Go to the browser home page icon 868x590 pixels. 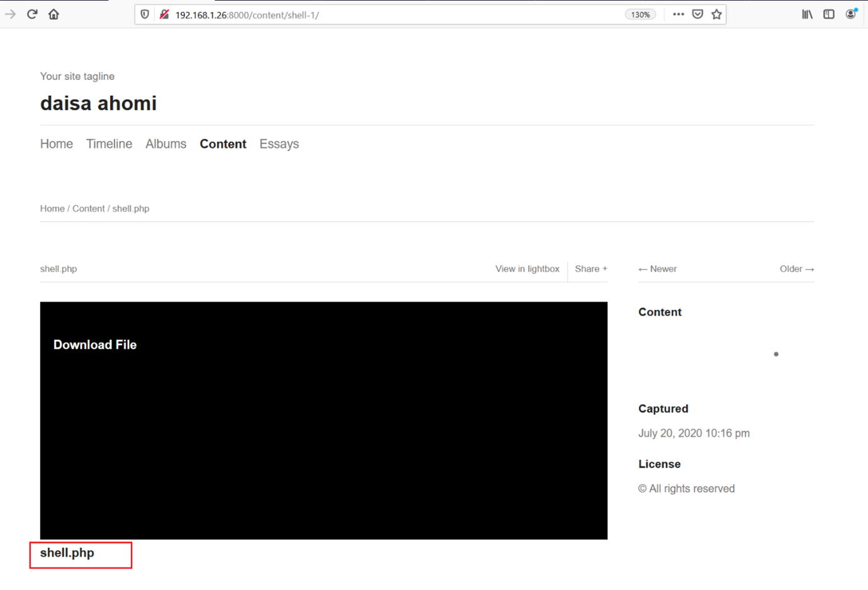(x=54, y=14)
